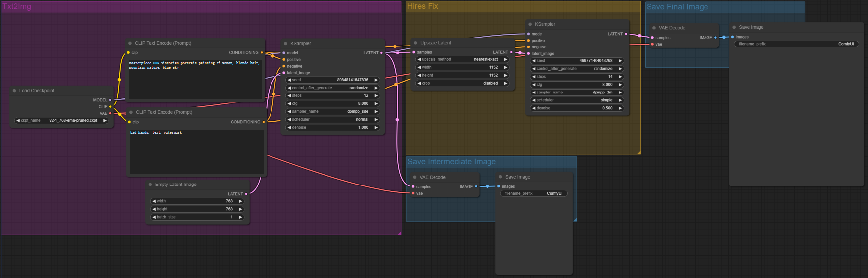Click the resize corner of the Hires Fix group
This screenshot has height=278, width=868.
pyautogui.click(x=638, y=152)
